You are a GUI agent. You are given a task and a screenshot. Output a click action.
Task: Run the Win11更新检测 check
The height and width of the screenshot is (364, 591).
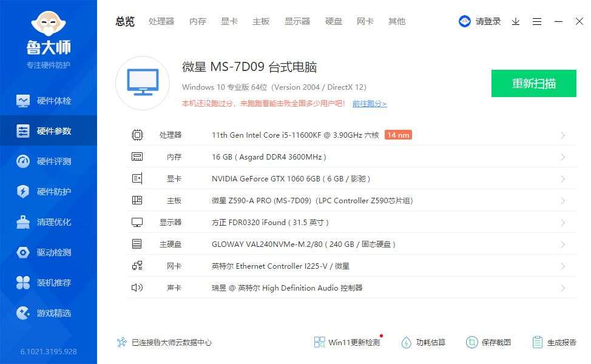tap(347, 342)
